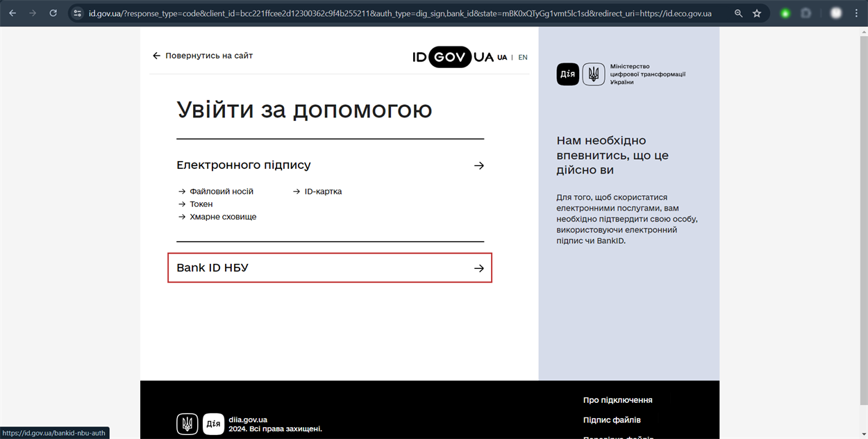
Task: Click the Нам необхідно впевнитись heading
Action: [612, 156]
